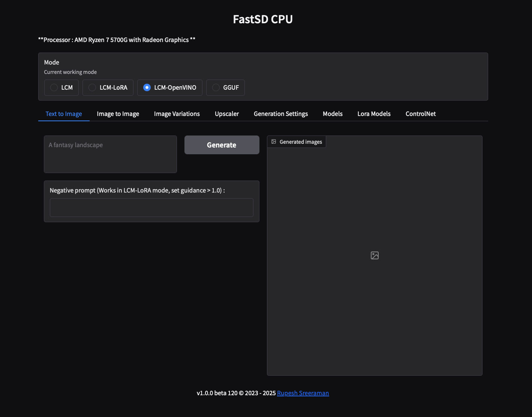The height and width of the screenshot is (417, 532).
Task: Click the image placeholder icon in gallery
Action: click(375, 256)
